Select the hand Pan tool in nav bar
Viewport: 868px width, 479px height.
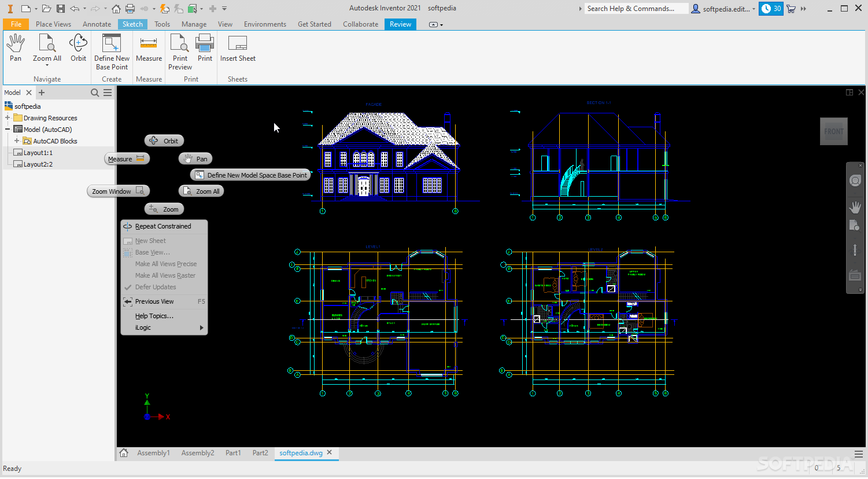point(855,207)
